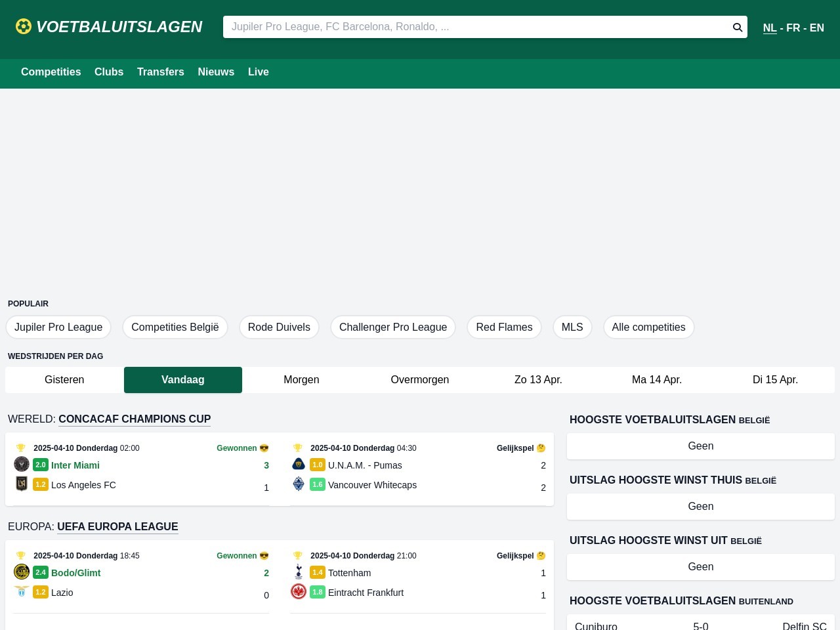Click the Los Angeles FC club crest

[x=22, y=484]
